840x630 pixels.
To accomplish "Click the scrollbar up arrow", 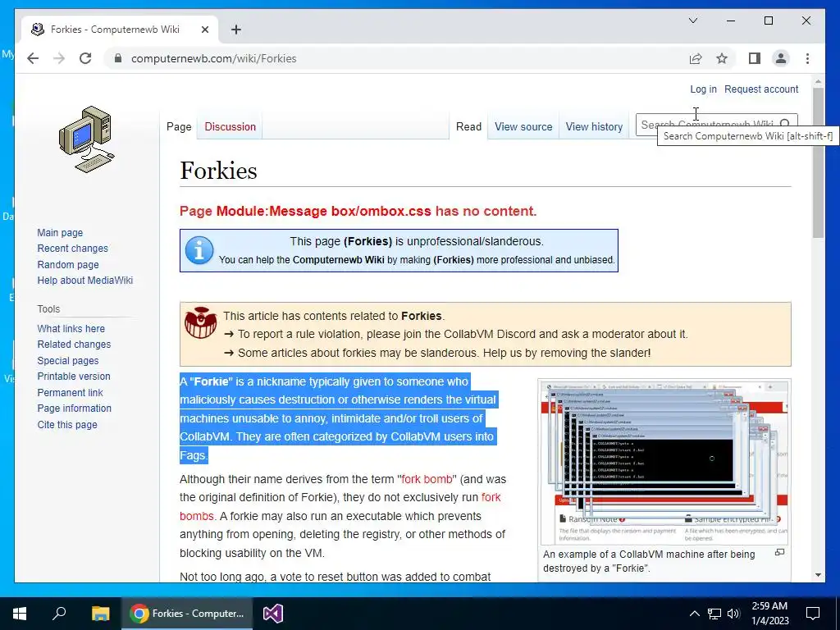I will click(x=818, y=82).
